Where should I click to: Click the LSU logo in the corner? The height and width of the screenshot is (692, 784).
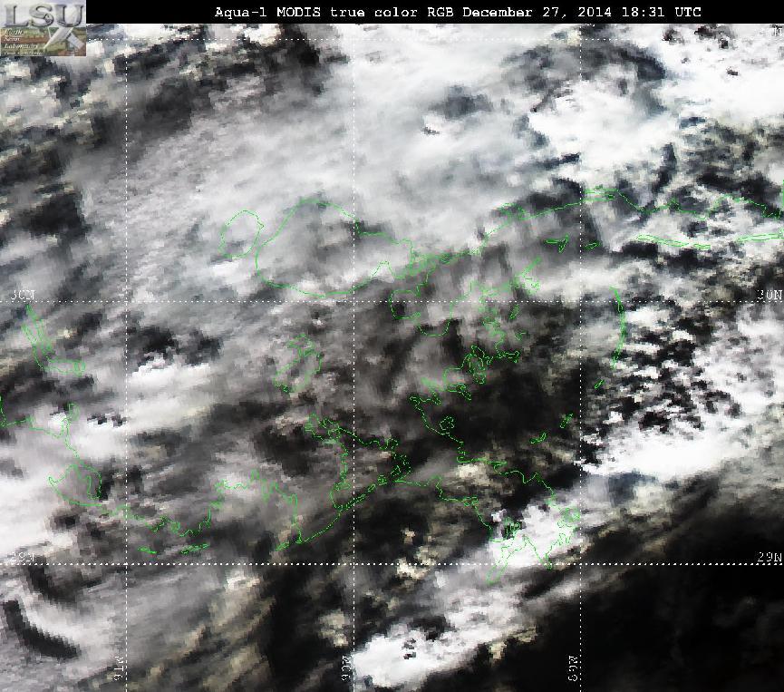tap(43, 28)
